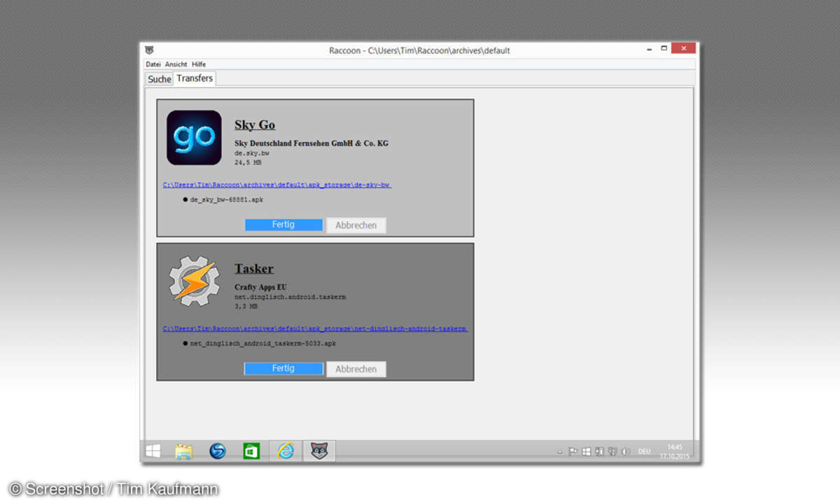840x504 pixels.
Task: Click the Raccoon icon in the title bar
Action: (149, 50)
